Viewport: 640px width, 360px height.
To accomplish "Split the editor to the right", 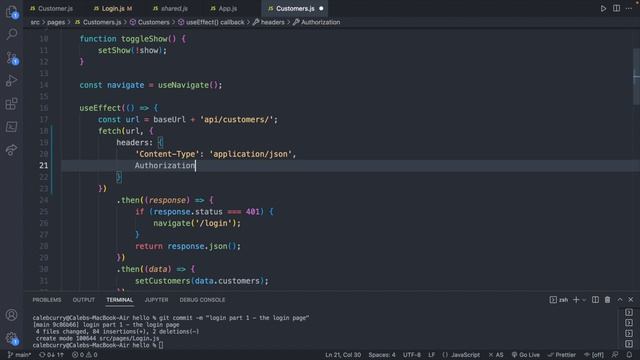I will (x=616, y=9).
